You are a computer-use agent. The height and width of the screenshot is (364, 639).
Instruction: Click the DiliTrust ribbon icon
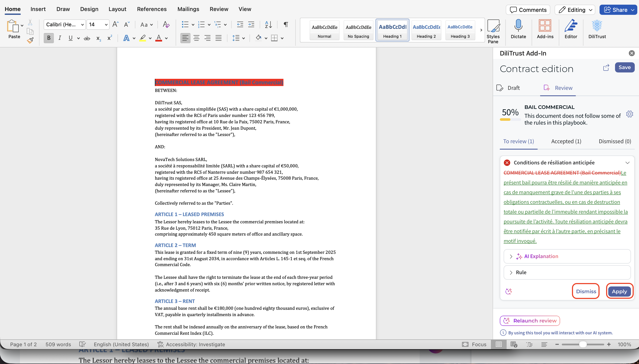tap(597, 29)
